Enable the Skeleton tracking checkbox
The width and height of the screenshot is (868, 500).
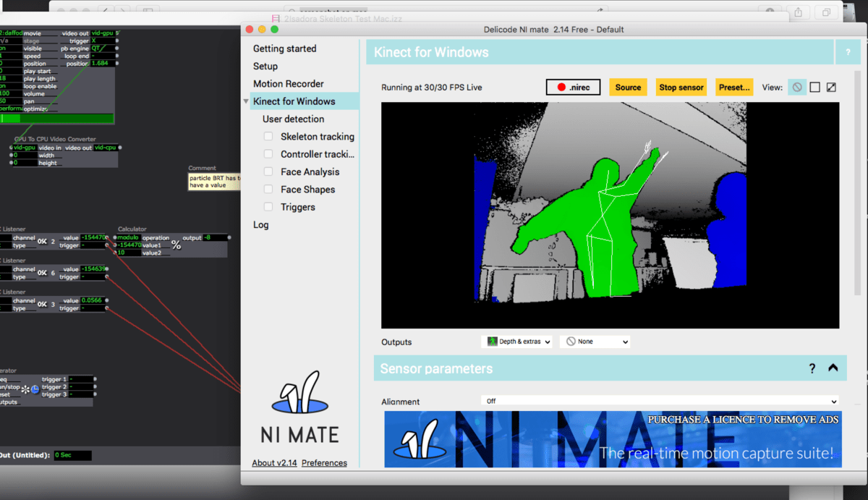(x=268, y=137)
